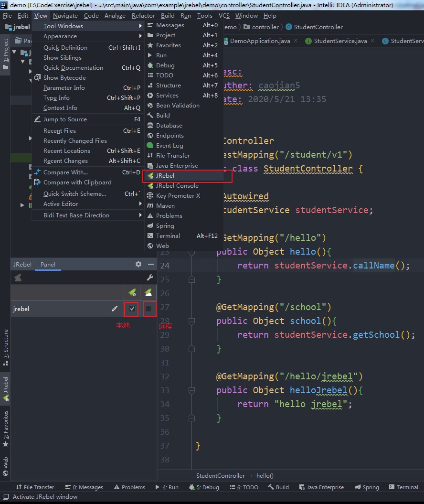
Task: Click the remote cloud rocket column header icon
Action: (x=149, y=292)
